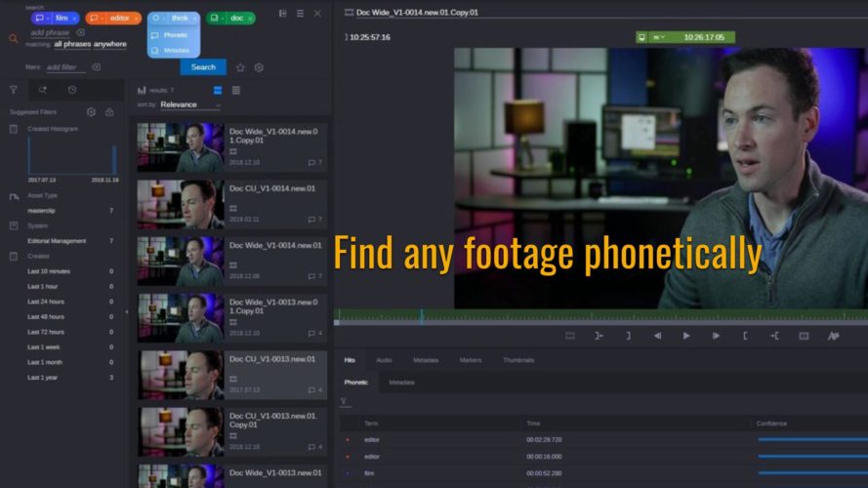
Task: Remove the 'editor' search phrase pill
Action: click(x=136, y=19)
